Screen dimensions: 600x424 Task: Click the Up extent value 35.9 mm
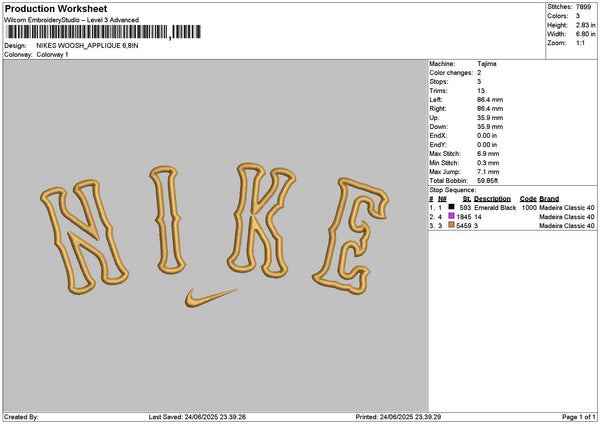(490, 118)
